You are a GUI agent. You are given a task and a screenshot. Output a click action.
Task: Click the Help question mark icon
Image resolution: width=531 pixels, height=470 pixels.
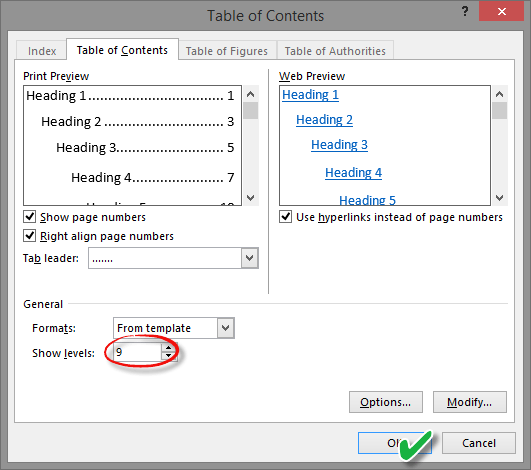point(465,12)
